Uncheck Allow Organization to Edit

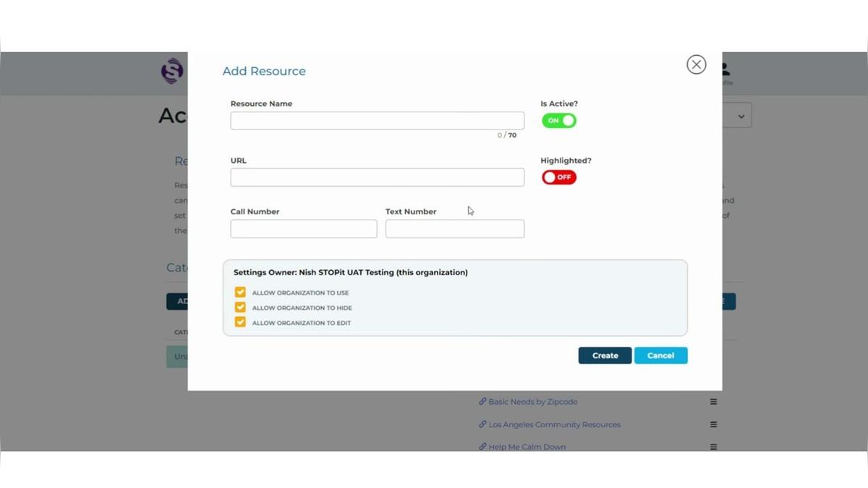tap(240, 323)
